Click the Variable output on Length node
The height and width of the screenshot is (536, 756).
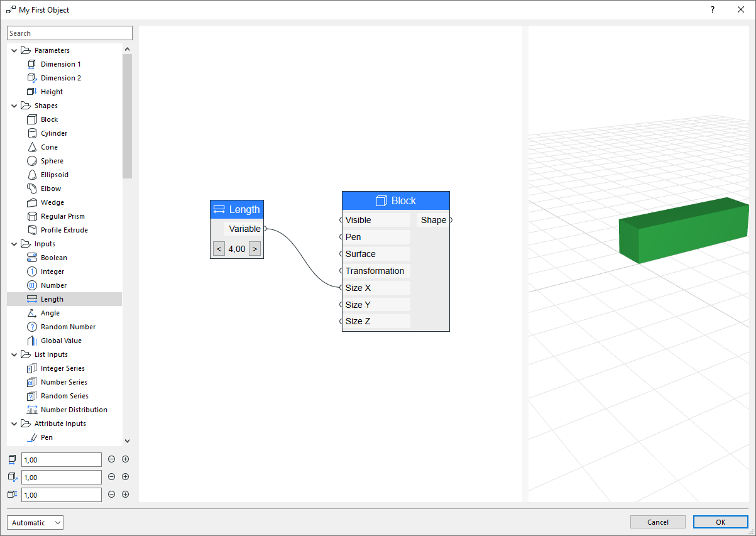tap(265, 229)
